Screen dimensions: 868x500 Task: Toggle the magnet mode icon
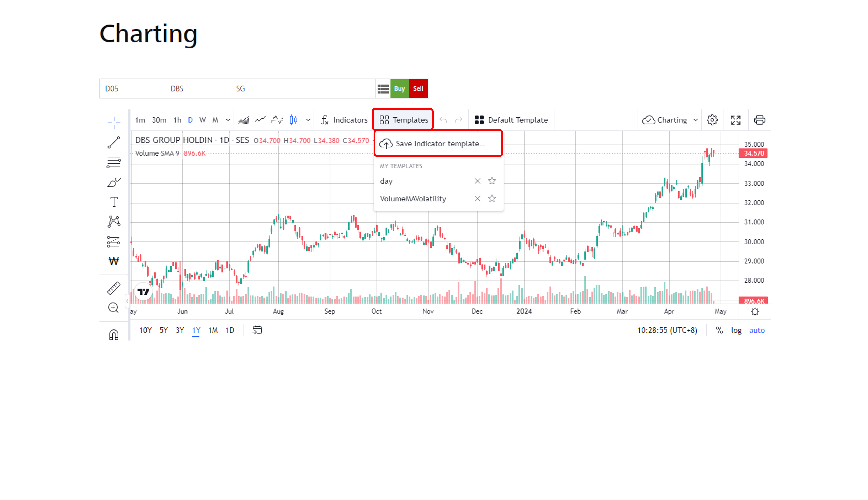[x=114, y=335]
